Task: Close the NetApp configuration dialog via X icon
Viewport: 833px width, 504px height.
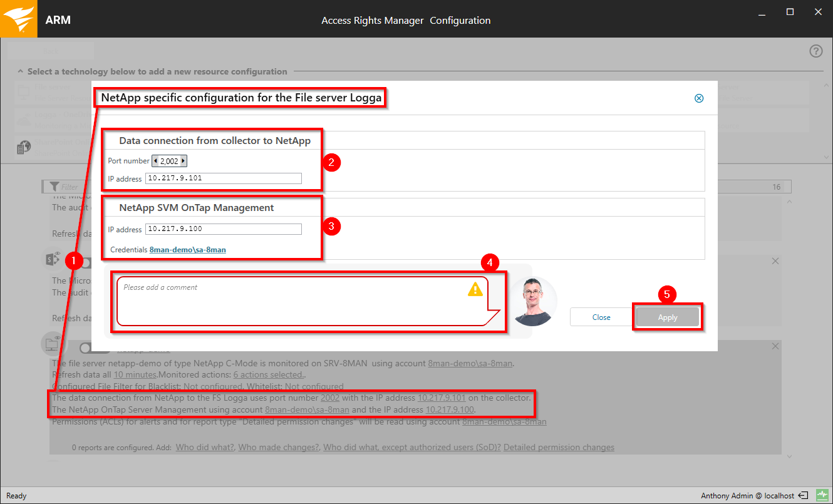Action: pyautogui.click(x=698, y=98)
